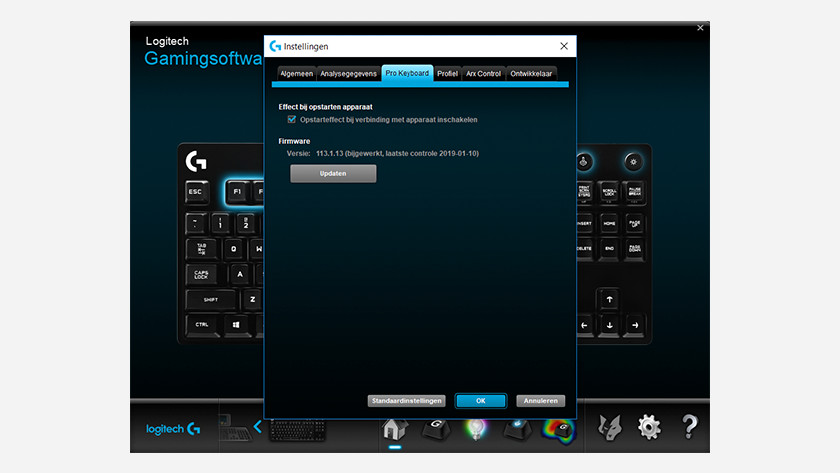Click the blue left arrow device selector

tap(257, 428)
